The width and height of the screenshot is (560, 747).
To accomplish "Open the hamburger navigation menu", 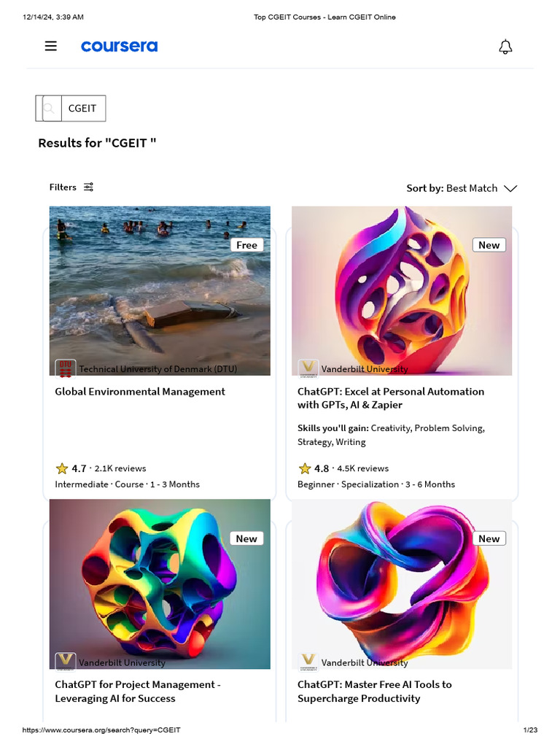I will 51,46.
